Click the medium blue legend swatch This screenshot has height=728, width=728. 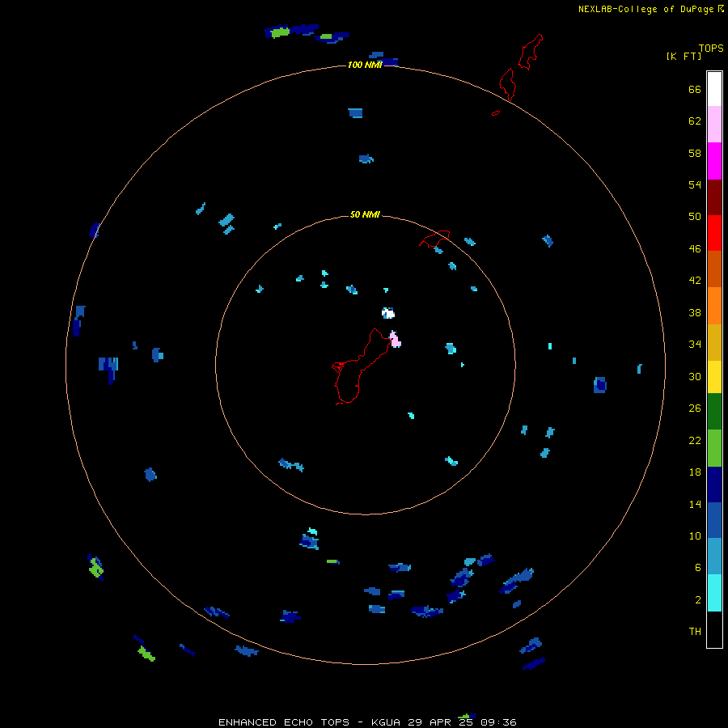pyautogui.click(x=714, y=520)
